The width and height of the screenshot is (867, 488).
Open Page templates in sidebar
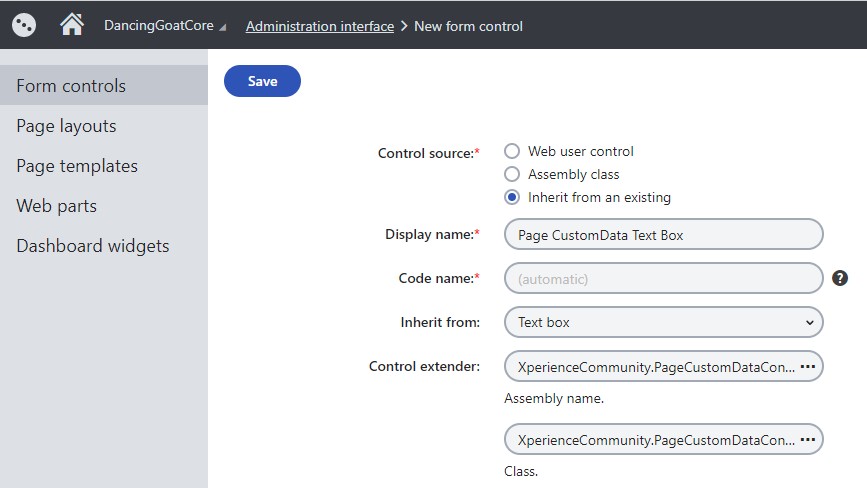pos(77,166)
